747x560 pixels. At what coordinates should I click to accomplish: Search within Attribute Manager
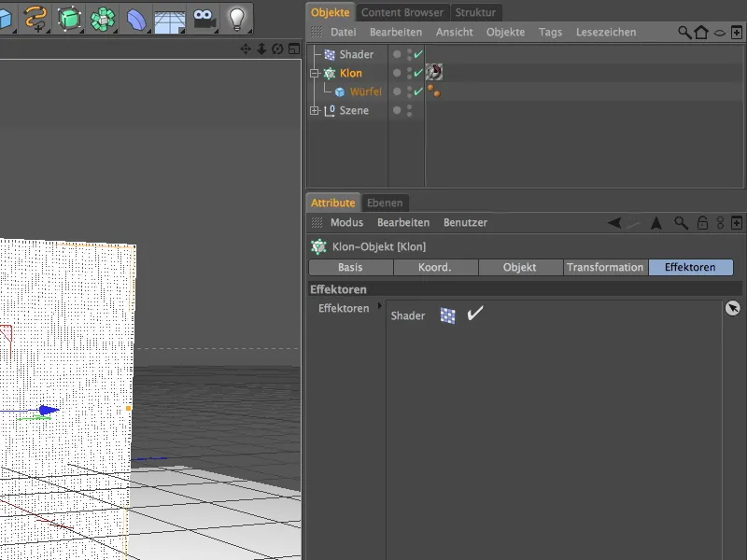[682, 222]
